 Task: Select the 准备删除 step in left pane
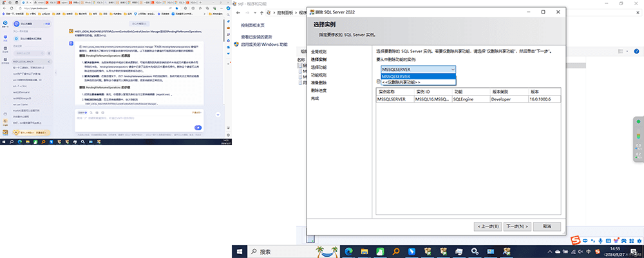point(319,83)
